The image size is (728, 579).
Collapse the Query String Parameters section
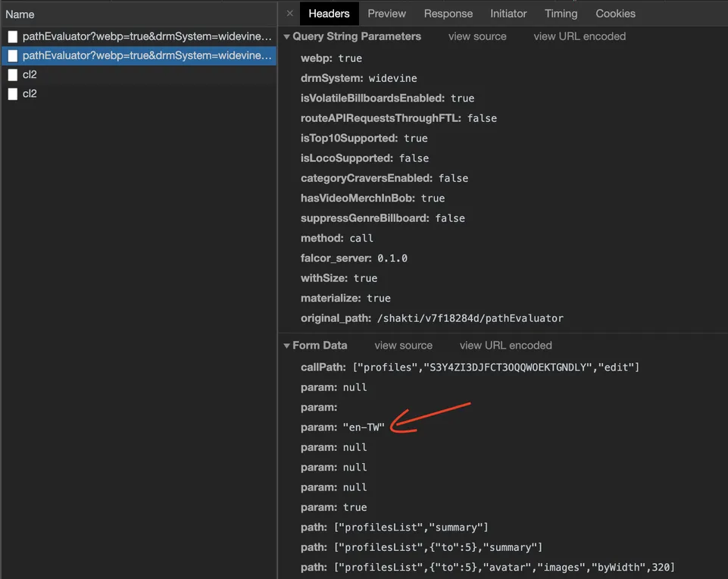point(287,36)
